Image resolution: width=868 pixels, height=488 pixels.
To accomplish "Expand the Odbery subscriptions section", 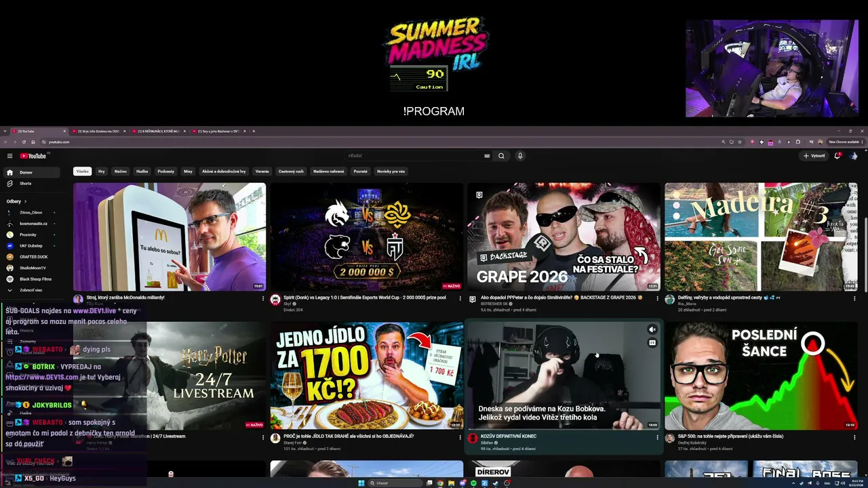I will (17, 201).
